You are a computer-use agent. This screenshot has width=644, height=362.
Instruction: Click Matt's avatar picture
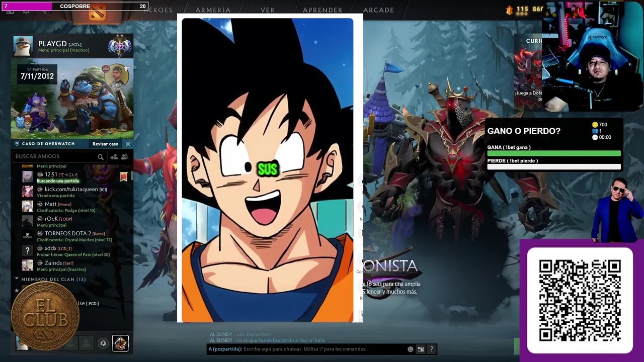(x=27, y=207)
